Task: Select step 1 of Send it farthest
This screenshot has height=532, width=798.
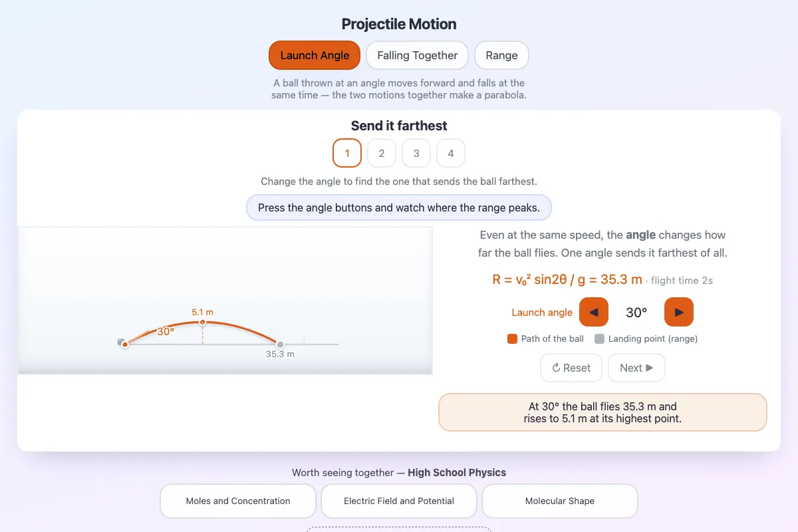Action: [347, 153]
